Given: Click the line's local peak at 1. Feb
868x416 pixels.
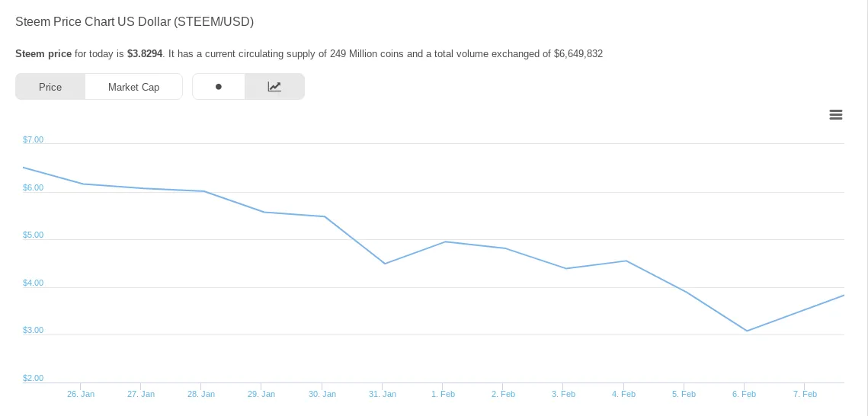Looking at the screenshot, I should tap(445, 242).
